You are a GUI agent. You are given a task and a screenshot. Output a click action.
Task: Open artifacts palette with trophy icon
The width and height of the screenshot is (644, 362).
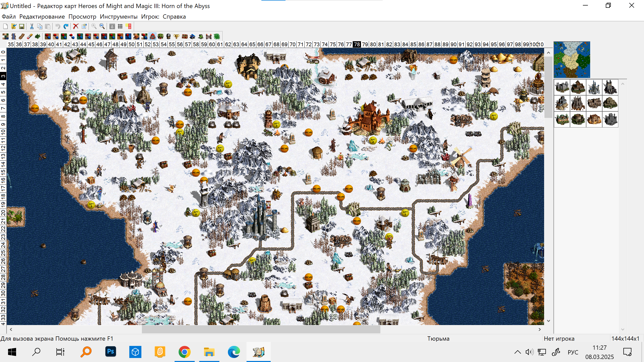[x=177, y=37]
